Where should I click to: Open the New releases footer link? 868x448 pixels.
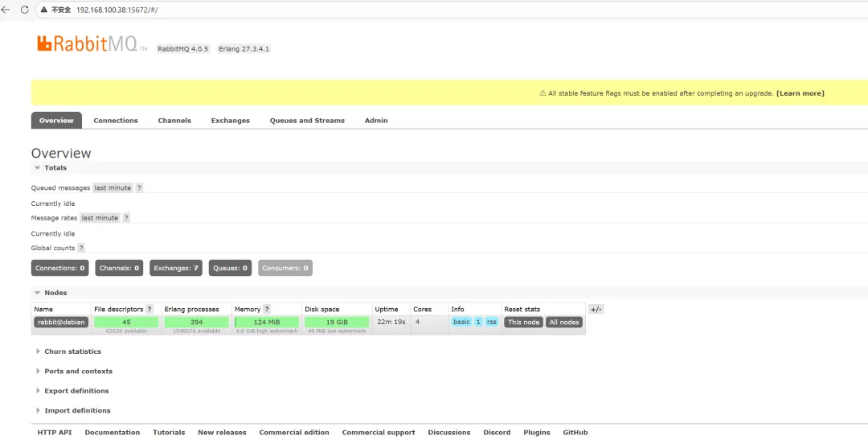pos(222,433)
